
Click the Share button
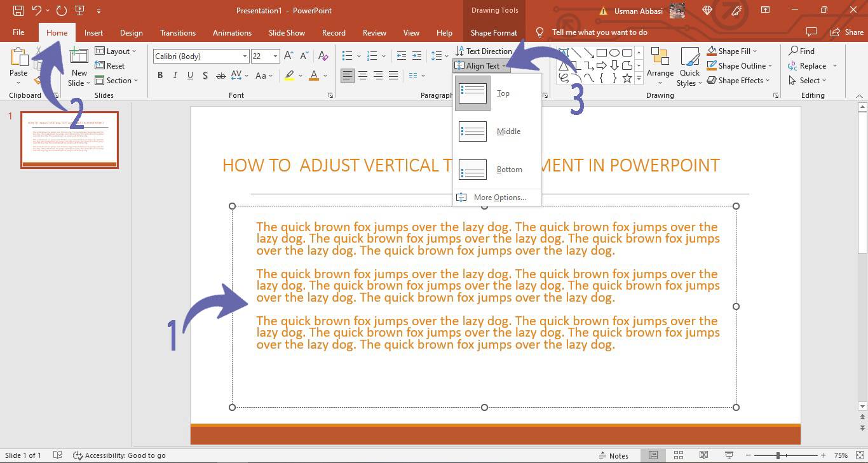(848, 32)
